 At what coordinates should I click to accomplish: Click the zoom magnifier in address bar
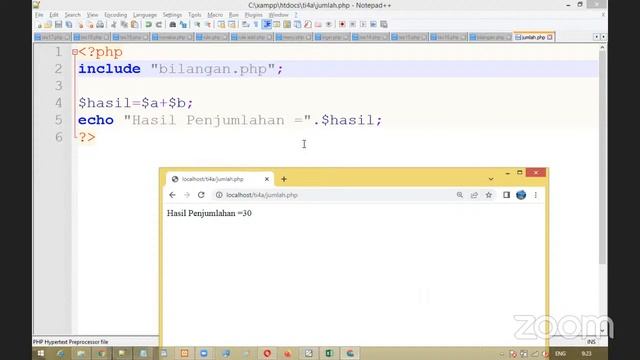click(460, 195)
